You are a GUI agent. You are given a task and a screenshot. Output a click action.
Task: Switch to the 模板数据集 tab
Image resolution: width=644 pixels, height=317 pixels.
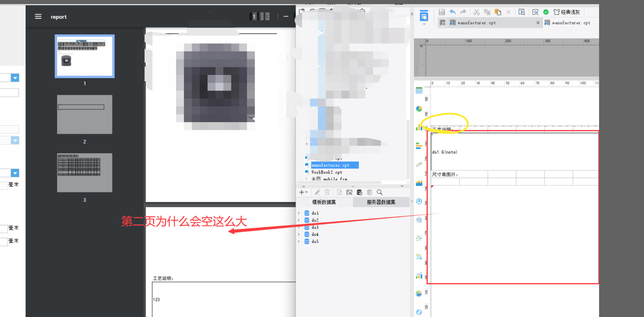324,202
